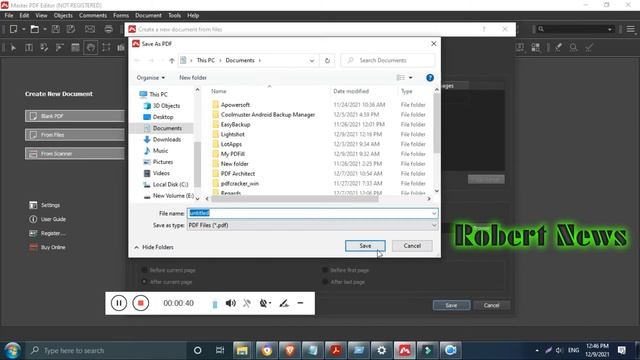Toggle the recorder webcam icon
The image size is (640, 360).
(264, 303)
